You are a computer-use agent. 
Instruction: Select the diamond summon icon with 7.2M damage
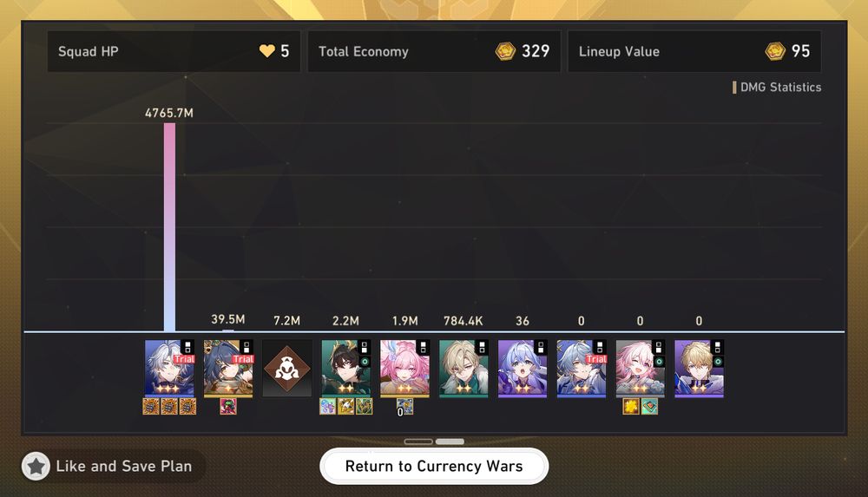point(286,368)
